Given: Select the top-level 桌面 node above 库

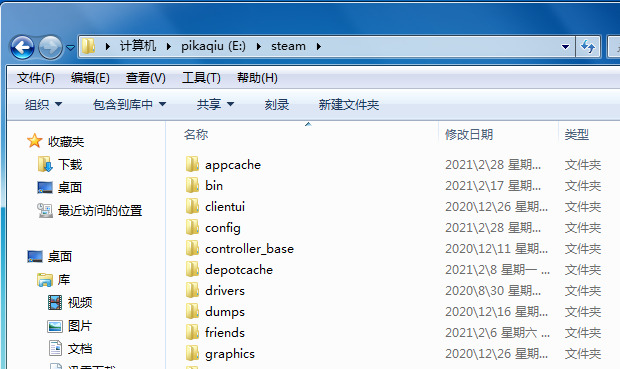Looking at the screenshot, I should click(60, 257).
